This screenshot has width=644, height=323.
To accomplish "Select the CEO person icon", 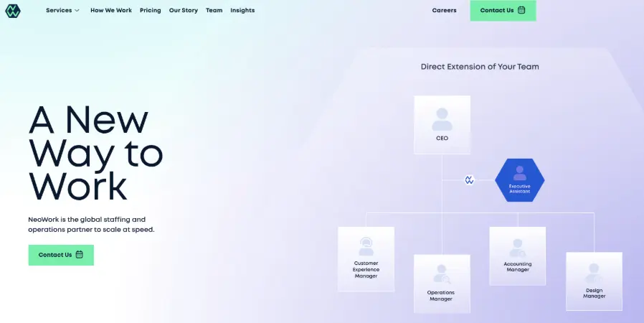I will [442, 120].
